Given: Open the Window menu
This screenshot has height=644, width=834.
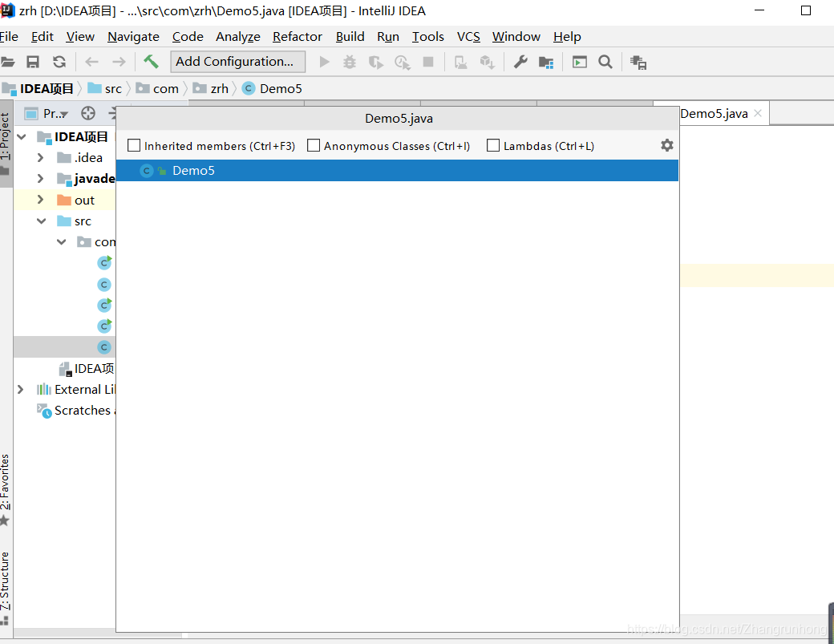Looking at the screenshot, I should coord(516,37).
